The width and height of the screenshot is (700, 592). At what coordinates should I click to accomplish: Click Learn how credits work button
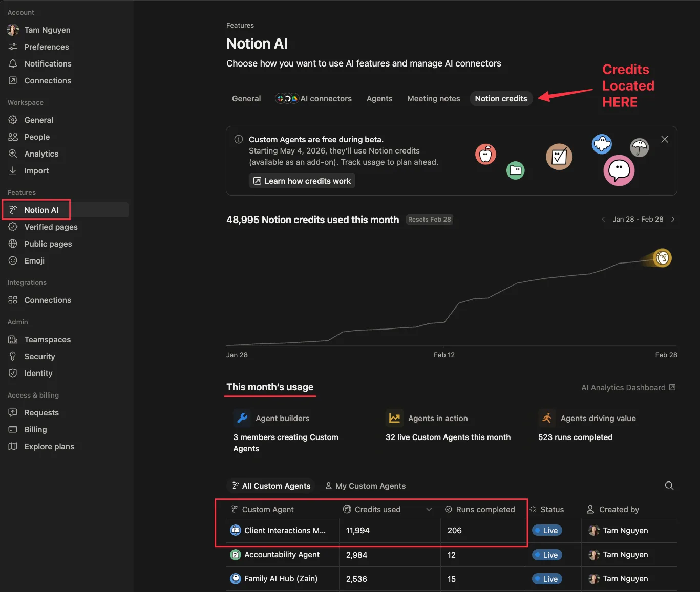click(x=302, y=181)
